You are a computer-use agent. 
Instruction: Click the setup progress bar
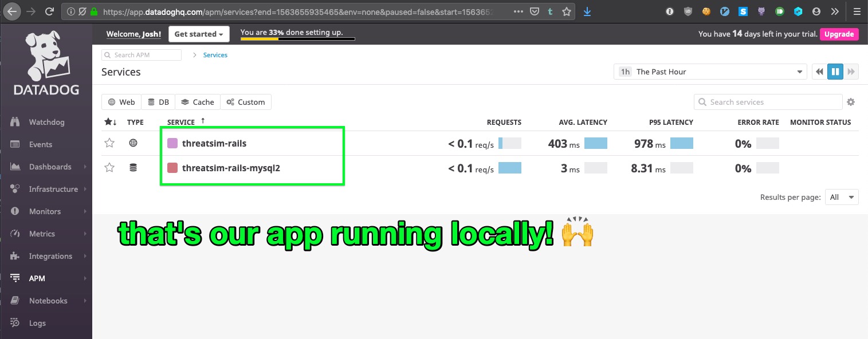tap(297, 40)
